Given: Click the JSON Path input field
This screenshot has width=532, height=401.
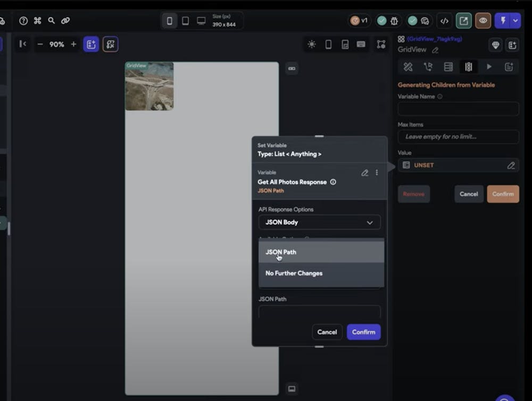Looking at the screenshot, I should tap(319, 312).
